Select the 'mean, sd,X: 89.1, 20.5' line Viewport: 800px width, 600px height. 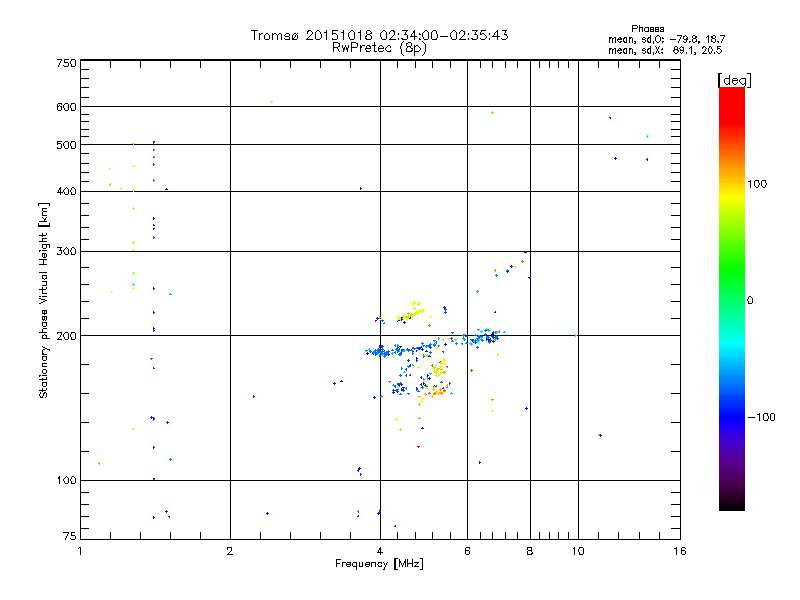tap(665, 50)
